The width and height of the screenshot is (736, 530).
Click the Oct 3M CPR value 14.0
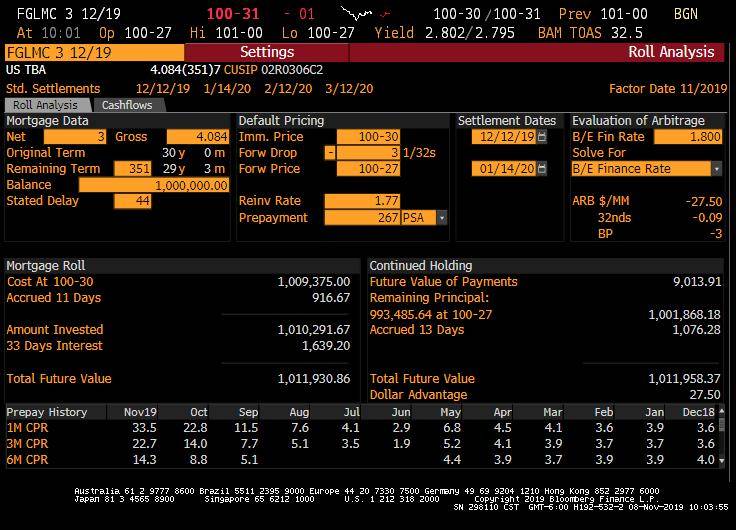195,444
